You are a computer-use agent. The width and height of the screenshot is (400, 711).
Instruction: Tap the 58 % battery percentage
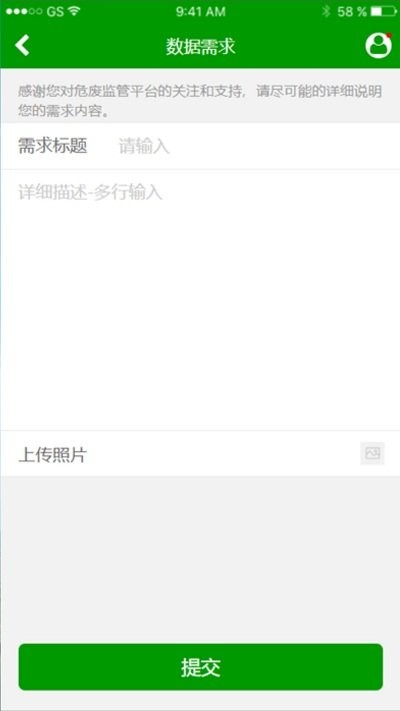(351, 12)
